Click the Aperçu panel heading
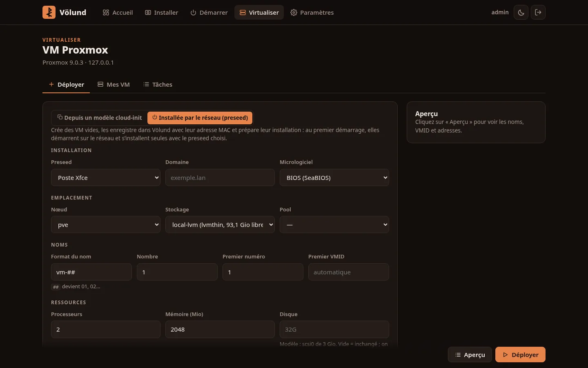Viewport: 588px width, 368px height. (x=426, y=114)
